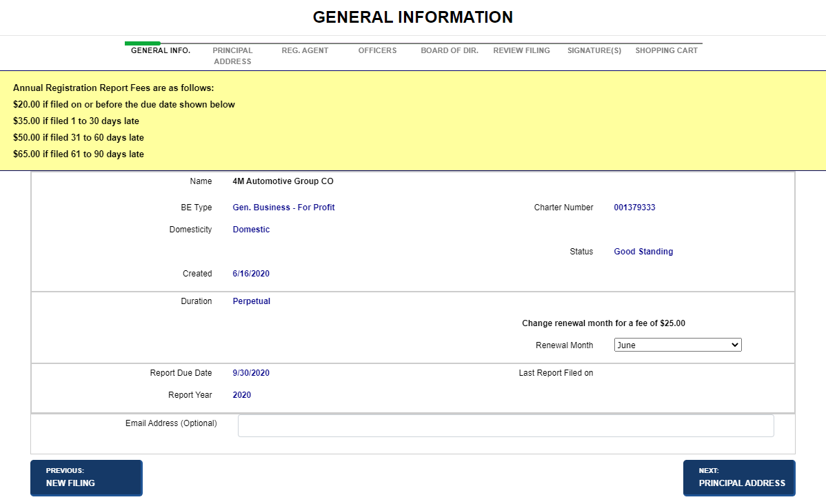The height and width of the screenshot is (504, 826).
Task: Select the OFFICERS tab
Action: coord(377,50)
